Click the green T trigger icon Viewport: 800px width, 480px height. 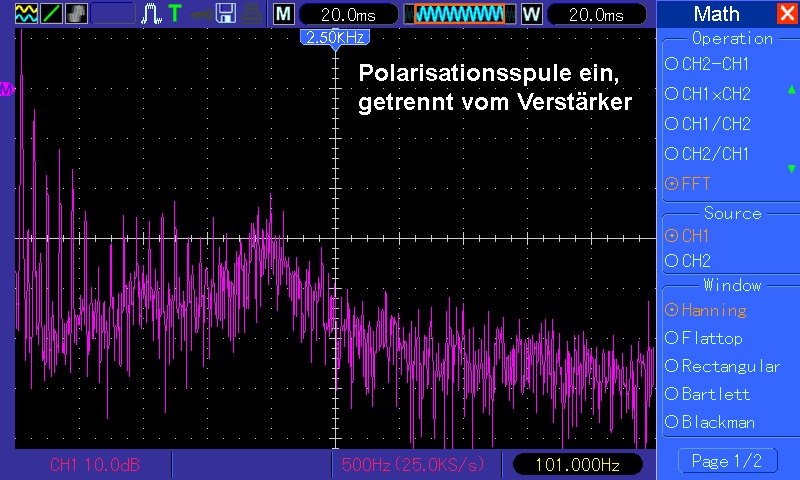tap(175, 14)
